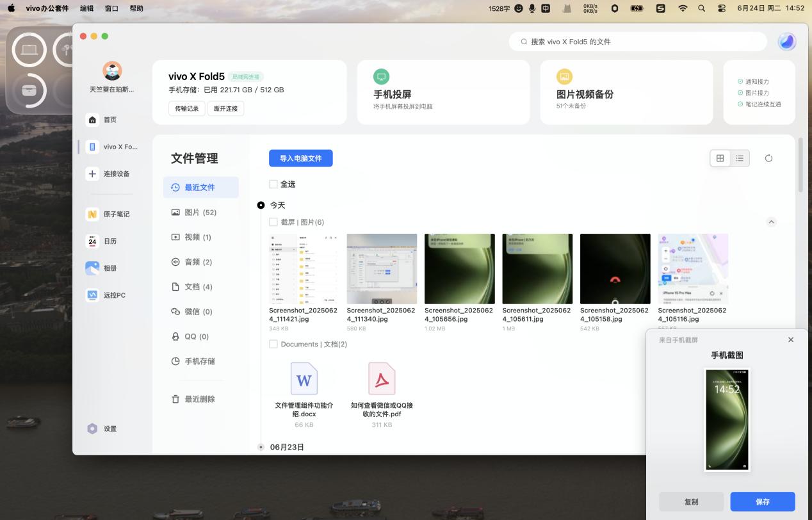Open thumbnail Screenshot_20250624_105116.jpg

tap(693, 269)
